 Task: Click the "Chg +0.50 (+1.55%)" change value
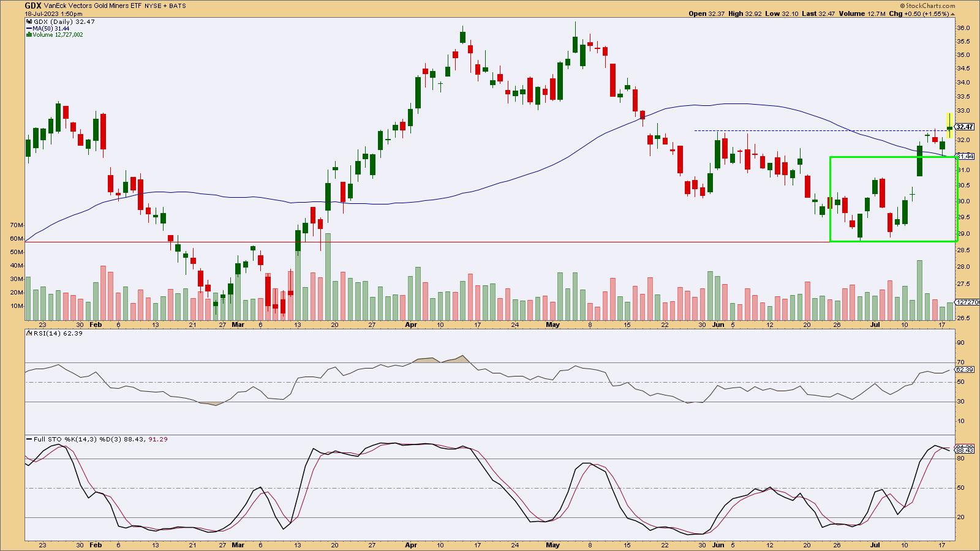click(919, 13)
